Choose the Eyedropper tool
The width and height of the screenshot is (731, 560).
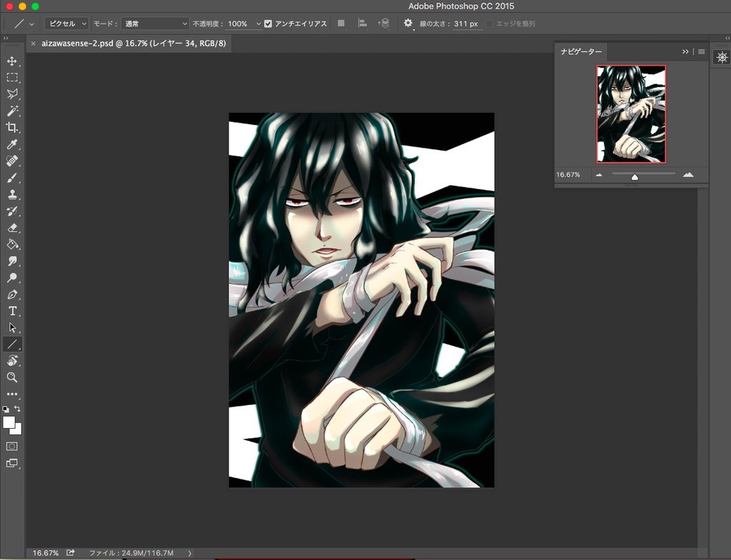point(12,145)
